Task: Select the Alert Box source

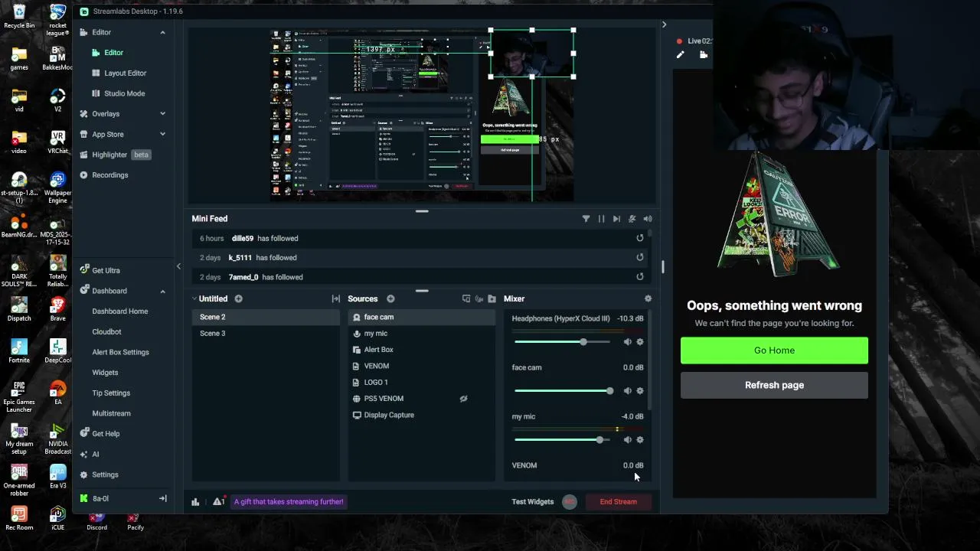Action: [422, 350]
